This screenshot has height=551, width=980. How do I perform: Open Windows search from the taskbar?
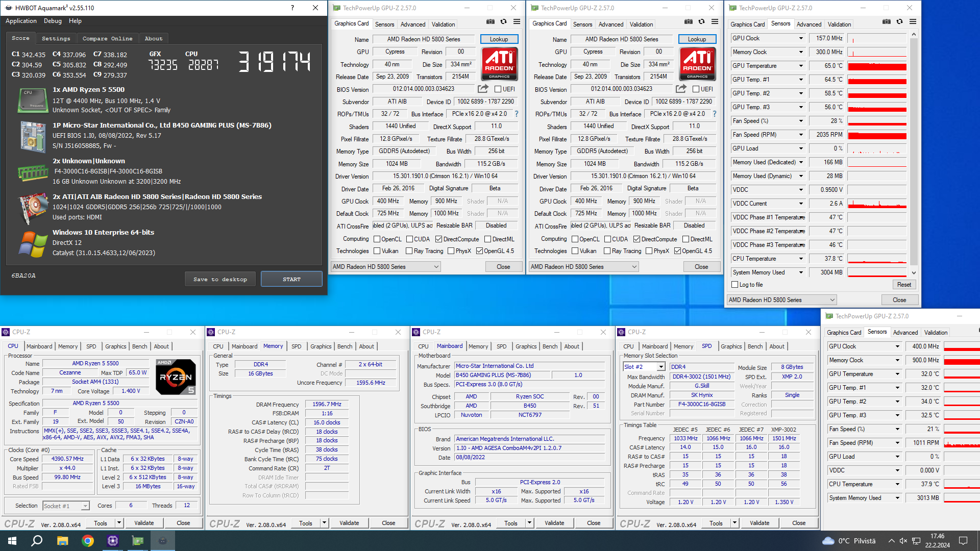[x=37, y=541]
